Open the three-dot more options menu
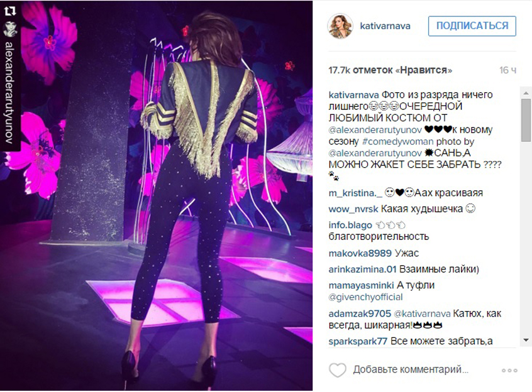The height and width of the screenshot is (392, 532). [x=509, y=370]
